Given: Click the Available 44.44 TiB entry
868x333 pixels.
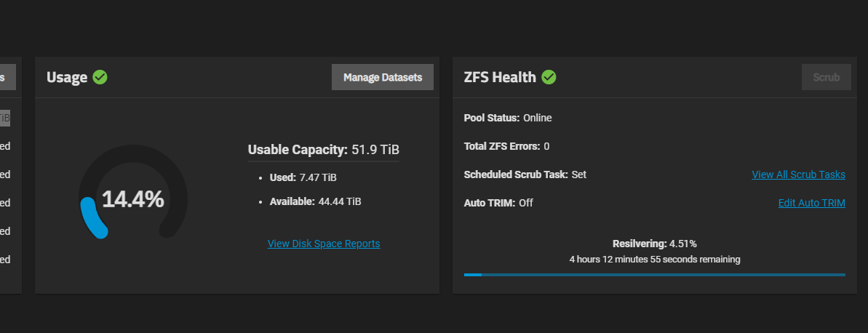Looking at the screenshot, I should (315, 201).
